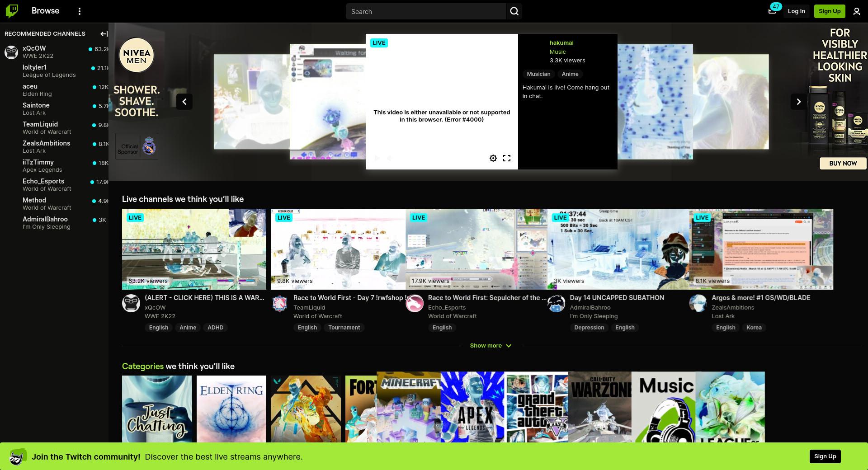Open ZealsAmbitions avatar under stream card
Screen dimensions: 868x470
698,303
